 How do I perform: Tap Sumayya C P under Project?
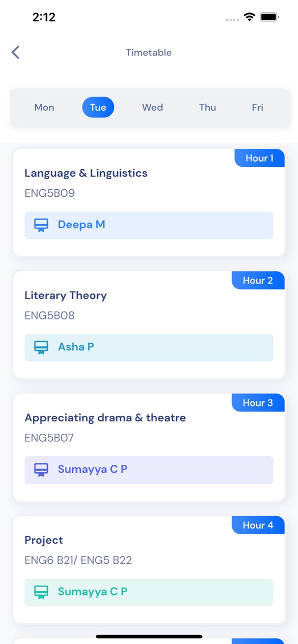(92, 592)
